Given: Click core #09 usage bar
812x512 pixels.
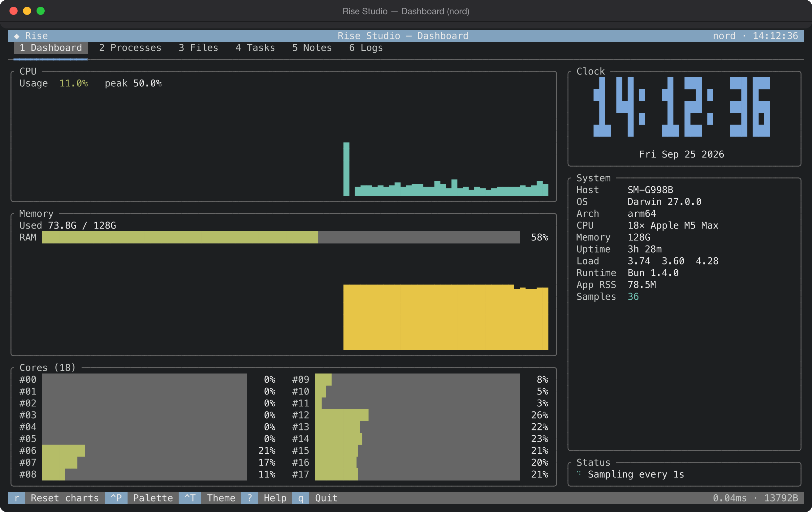Looking at the screenshot, I should point(418,380).
